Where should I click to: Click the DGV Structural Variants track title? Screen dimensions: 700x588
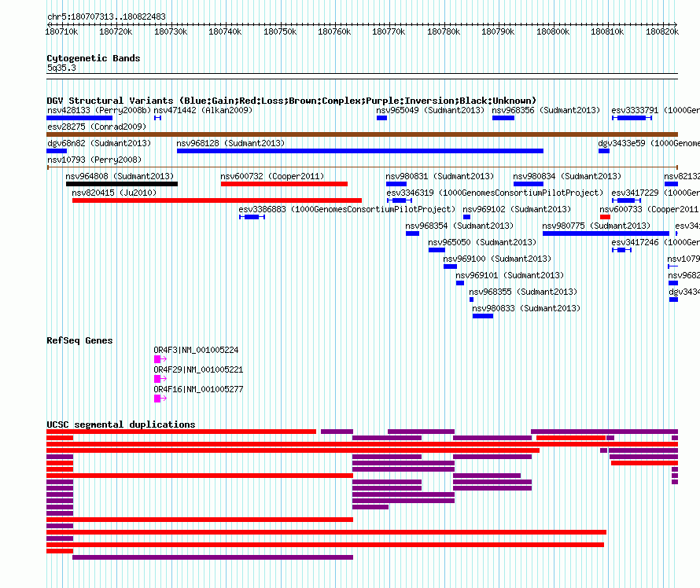click(292, 101)
